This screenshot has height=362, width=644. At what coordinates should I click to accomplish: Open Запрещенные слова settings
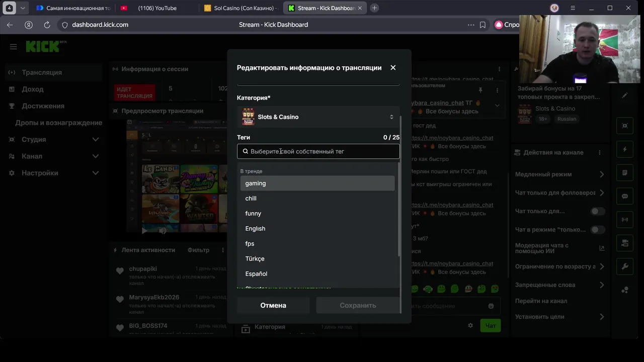point(559,285)
